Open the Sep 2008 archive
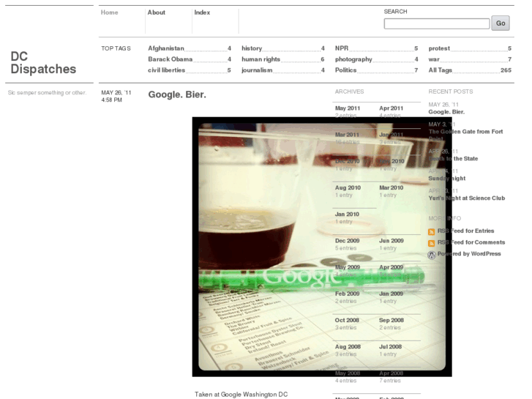 391,320
